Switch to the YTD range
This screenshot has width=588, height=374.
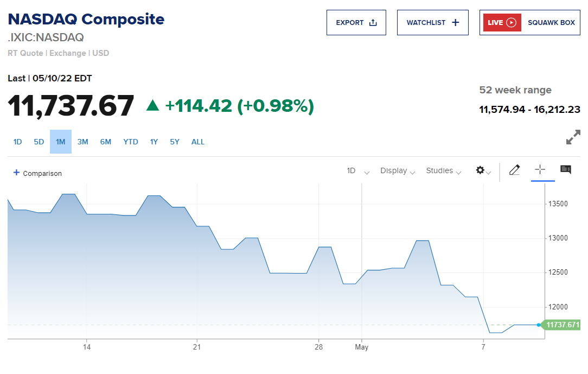(x=130, y=142)
